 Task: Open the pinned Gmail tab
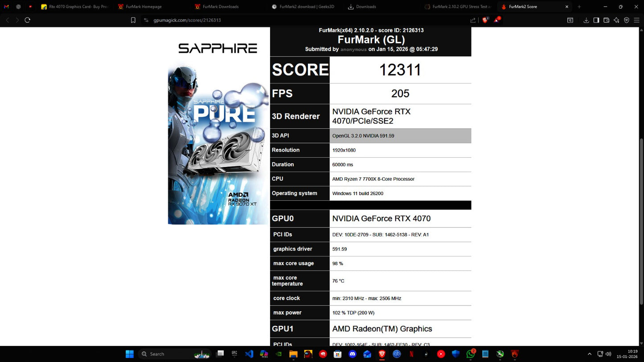[x=6, y=7]
